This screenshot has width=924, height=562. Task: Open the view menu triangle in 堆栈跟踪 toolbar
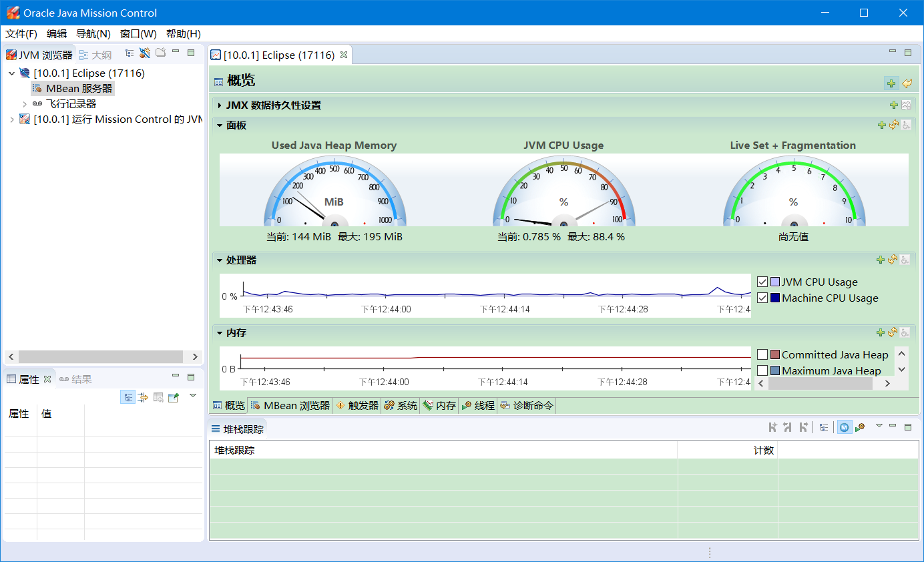879,426
